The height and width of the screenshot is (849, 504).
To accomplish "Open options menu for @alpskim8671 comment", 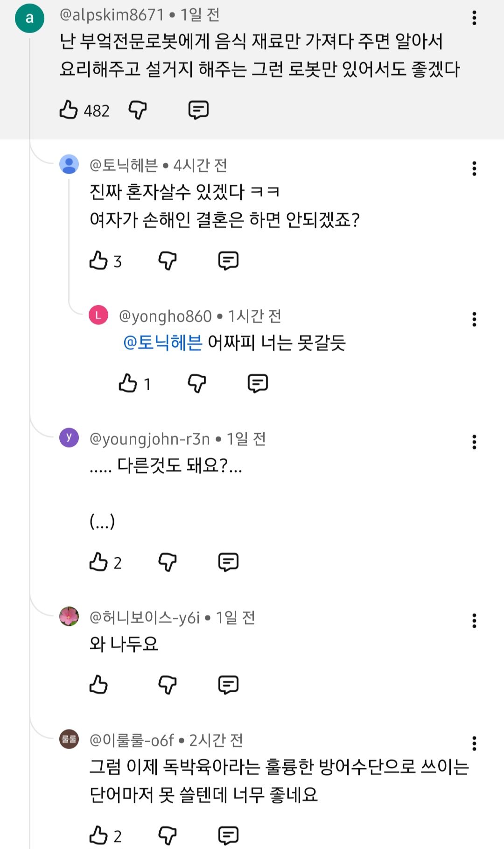I will (474, 18).
